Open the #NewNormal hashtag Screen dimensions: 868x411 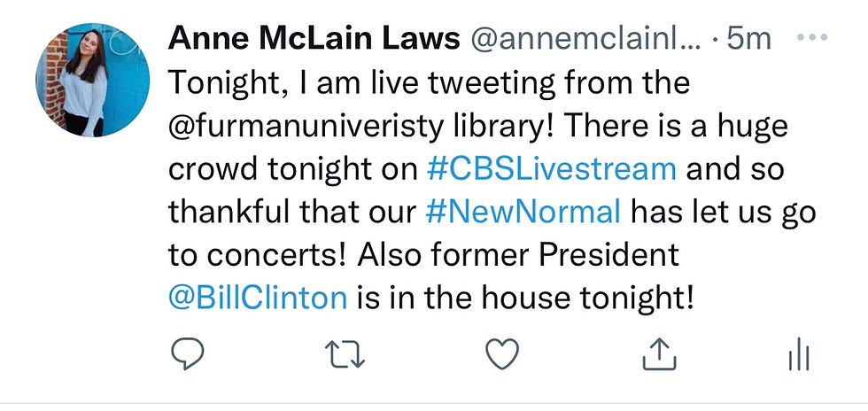[523, 213]
